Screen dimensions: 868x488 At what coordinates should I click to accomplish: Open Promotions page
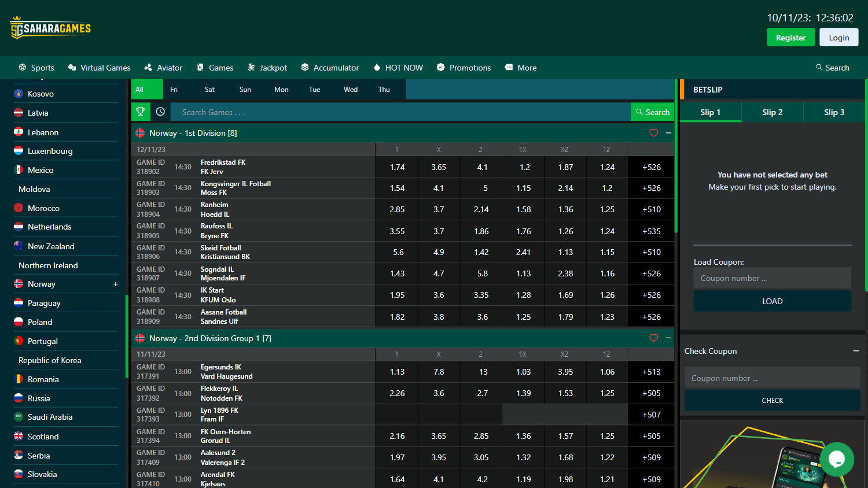464,68
